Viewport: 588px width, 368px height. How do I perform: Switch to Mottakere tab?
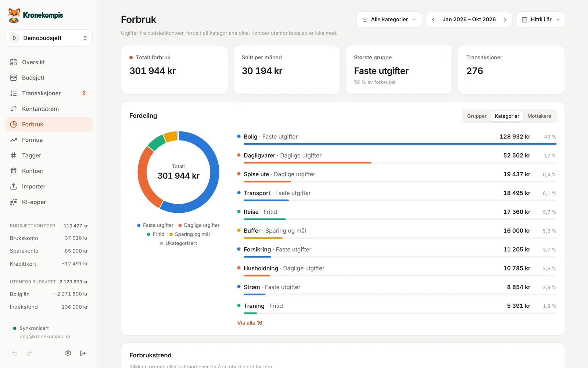[539, 116]
